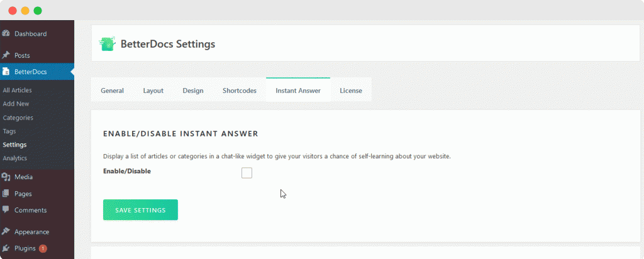Switch to the Layout tab
Image resolution: width=644 pixels, height=259 pixels.
click(x=153, y=91)
